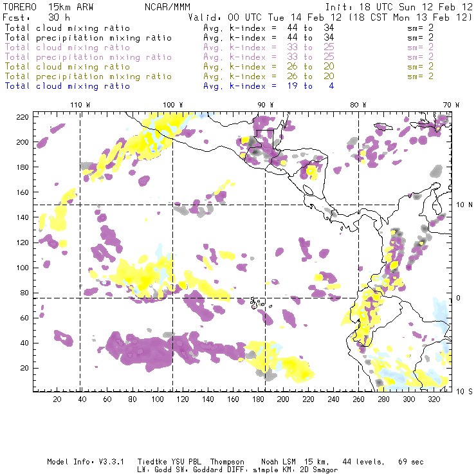This screenshot has height=476, width=476.
Task: Select the "Thompson" microphysics footer text
Action: [x=227, y=462]
